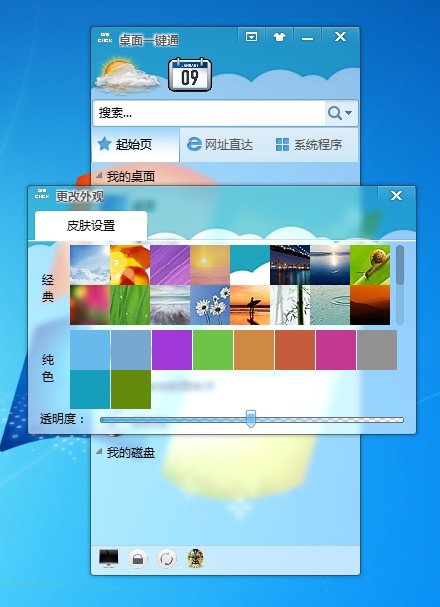Click the lock icon in bottom bar
The image size is (440, 607).
point(138,559)
